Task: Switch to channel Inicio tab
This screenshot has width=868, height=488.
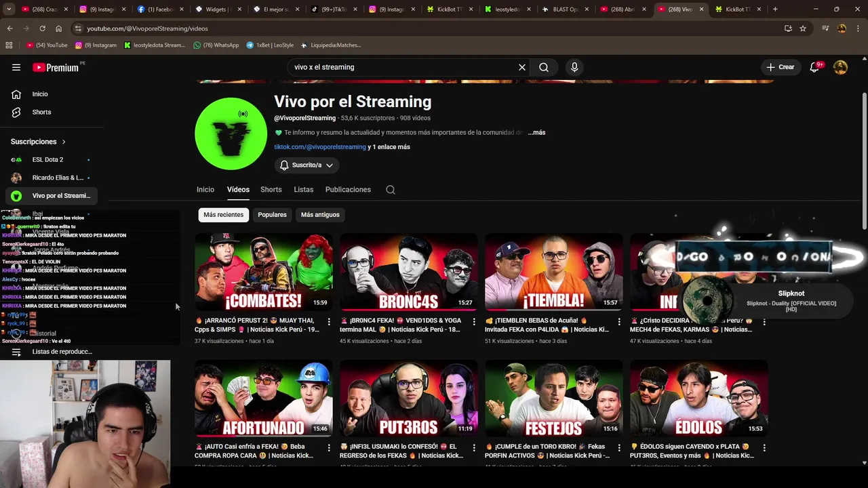Action: coord(205,190)
